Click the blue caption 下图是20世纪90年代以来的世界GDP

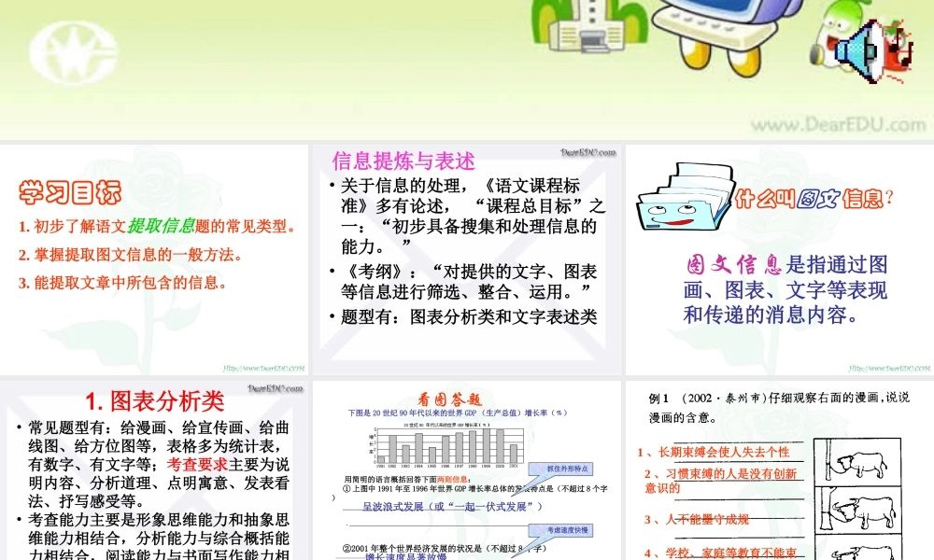(x=458, y=413)
